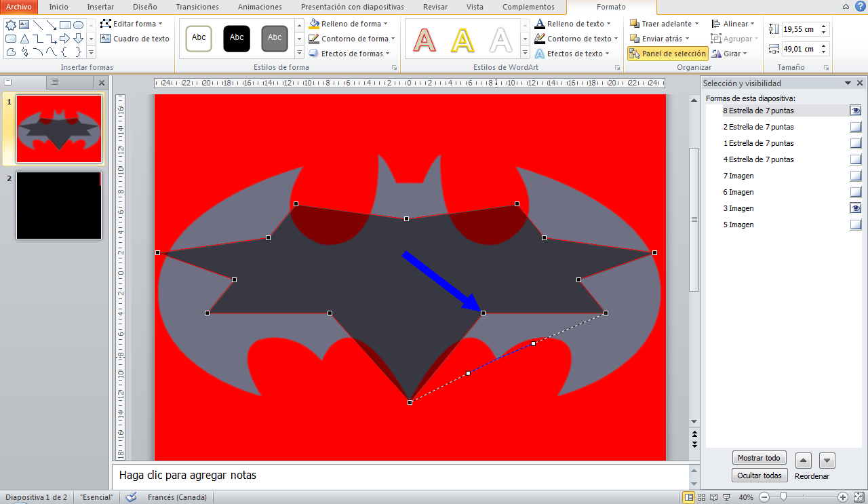Open Relleno de texto dropdown
Screen dimensions: 868x504
pos(573,24)
